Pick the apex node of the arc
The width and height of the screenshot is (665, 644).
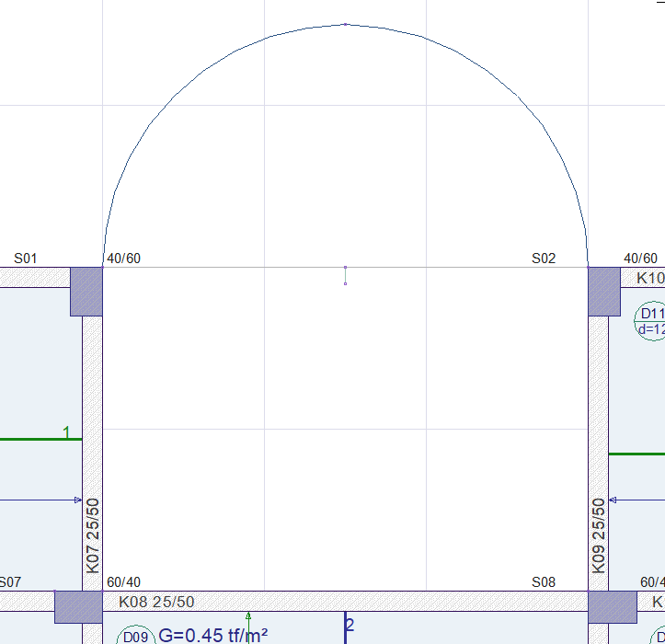pyautogui.click(x=346, y=25)
